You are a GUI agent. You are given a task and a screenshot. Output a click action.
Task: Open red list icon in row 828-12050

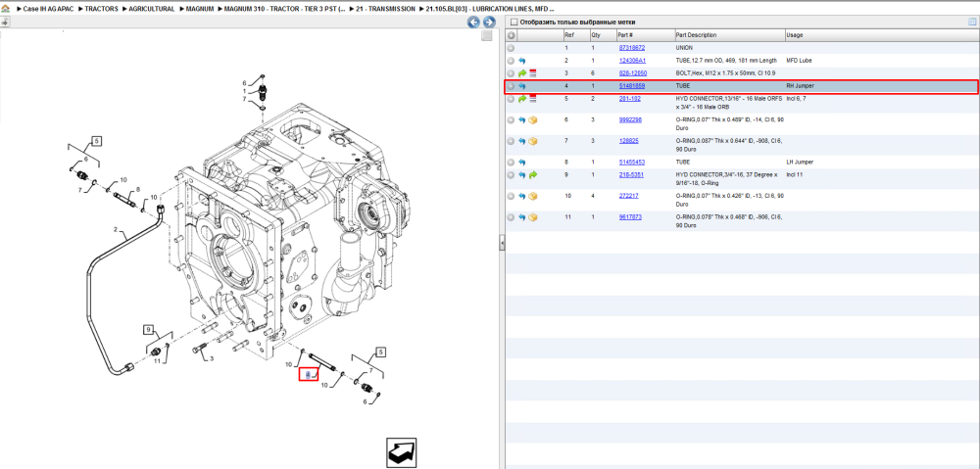[x=533, y=73]
